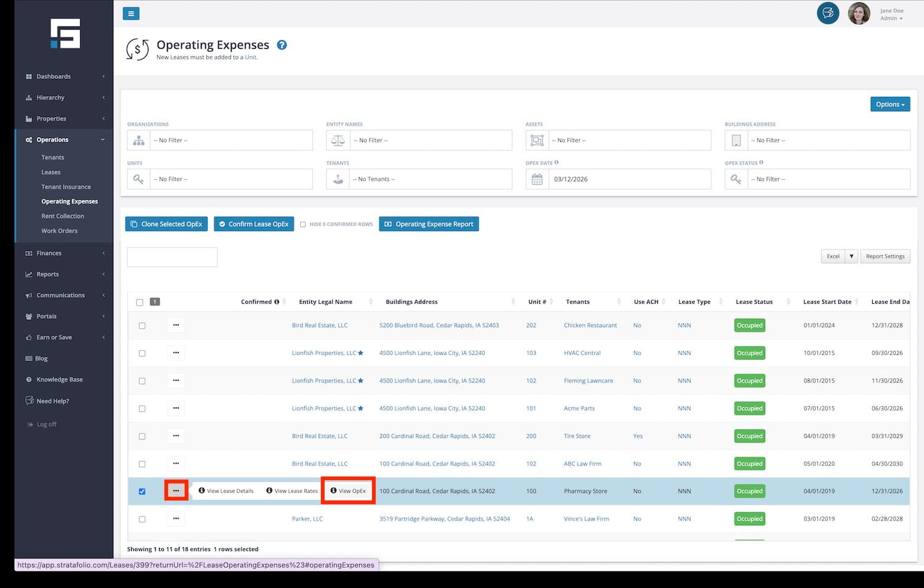This screenshot has width=924, height=588.
Task: Expand the Finances sidebar menu
Action: [49, 253]
